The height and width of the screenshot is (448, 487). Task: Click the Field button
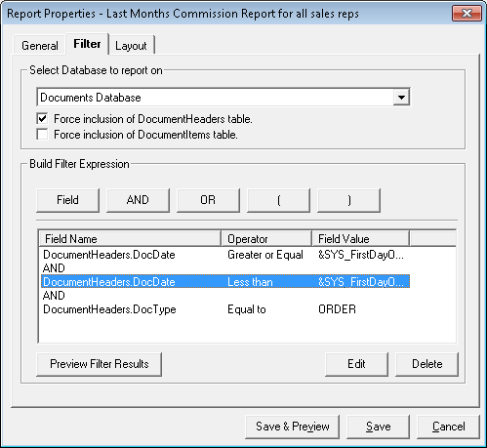(67, 200)
